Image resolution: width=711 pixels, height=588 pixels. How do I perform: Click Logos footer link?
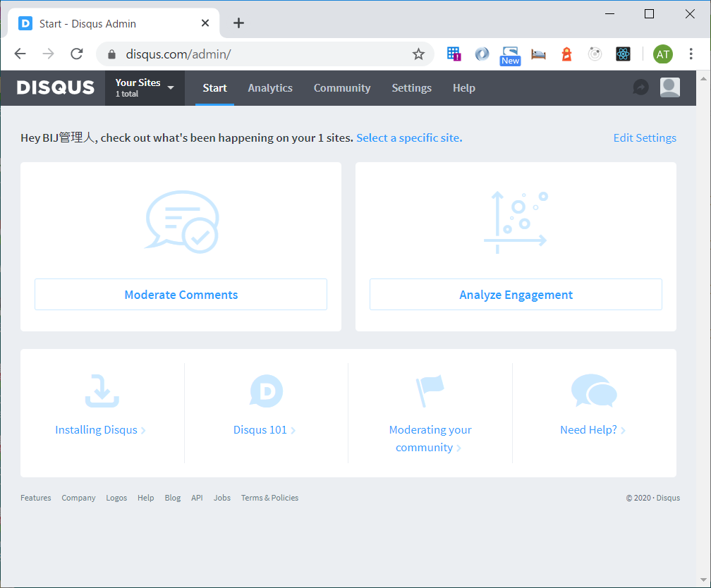pyautogui.click(x=116, y=498)
